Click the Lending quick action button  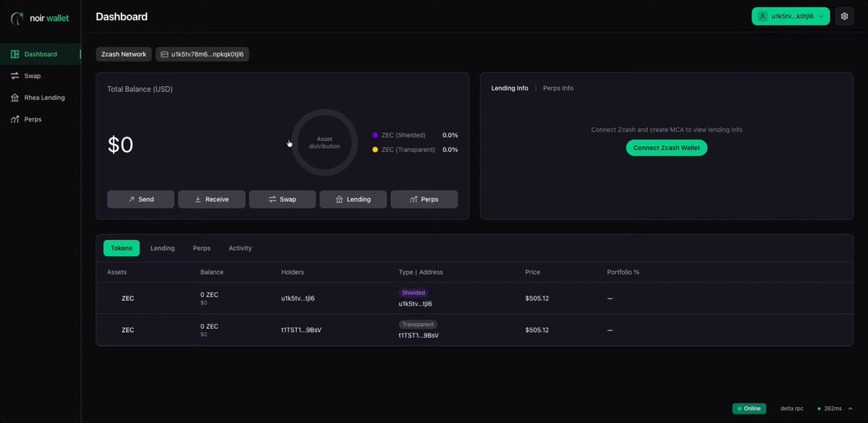[x=354, y=199]
